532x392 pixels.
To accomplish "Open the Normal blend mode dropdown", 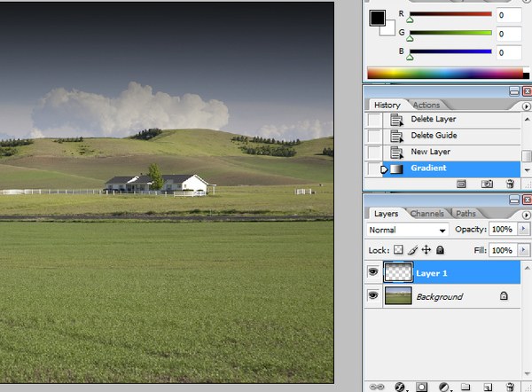I will (x=408, y=230).
